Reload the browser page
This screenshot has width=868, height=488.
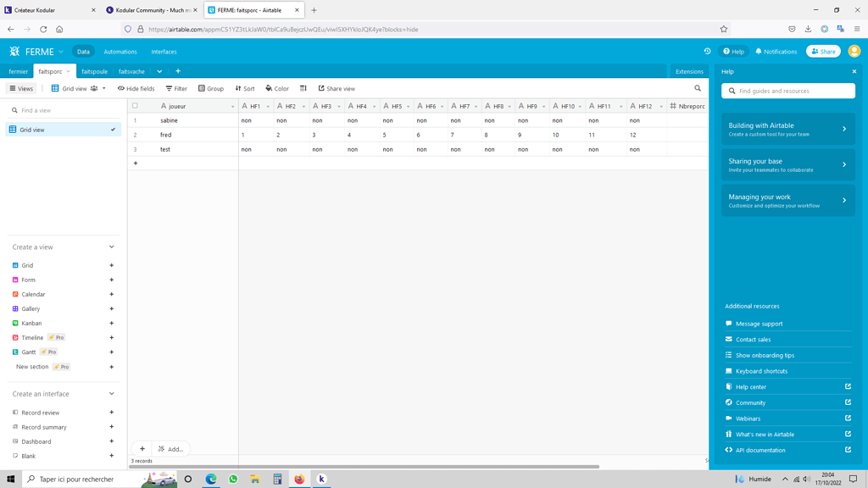(43, 30)
